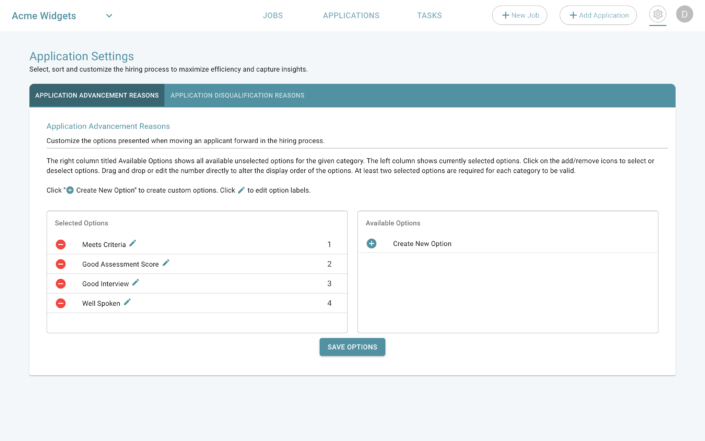Image resolution: width=705 pixels, height=441 pixels.
Task: Go to the Jobs menu
Action: tap(273, 16)
